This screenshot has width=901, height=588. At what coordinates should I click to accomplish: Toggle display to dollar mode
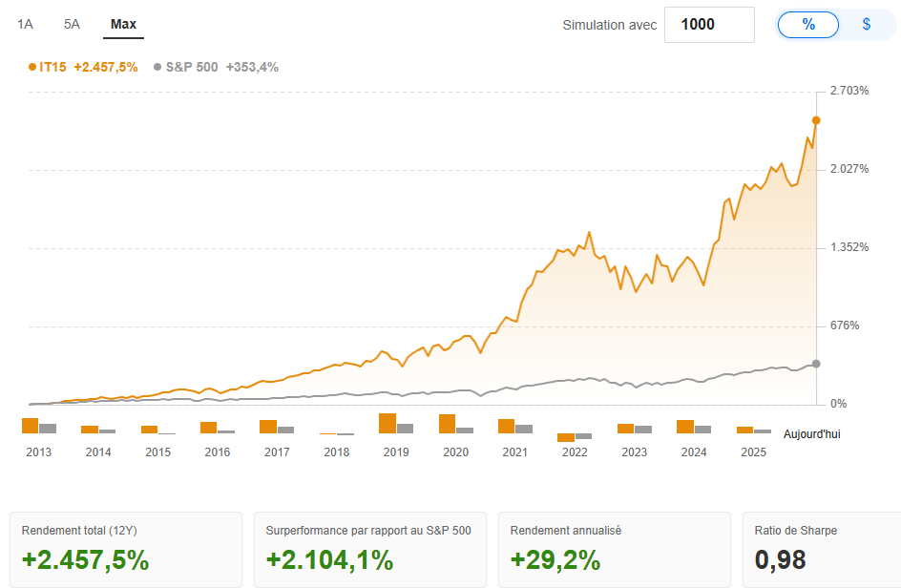pos(867,25)
